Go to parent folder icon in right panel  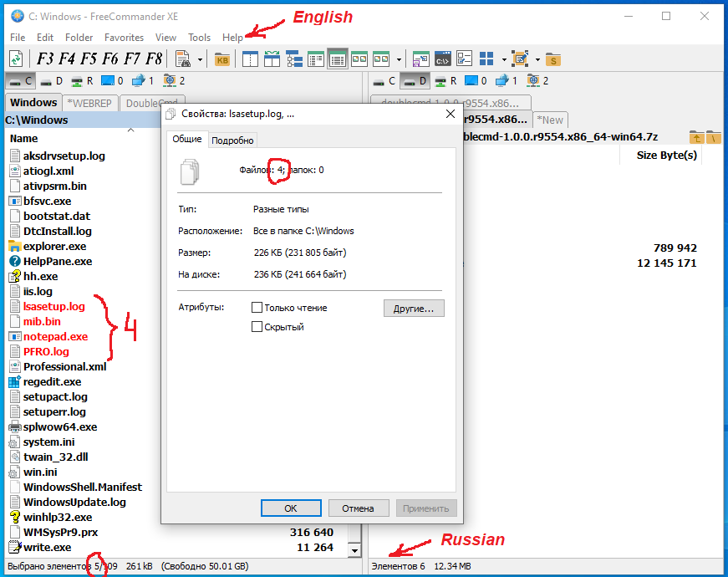pos(696,137)
